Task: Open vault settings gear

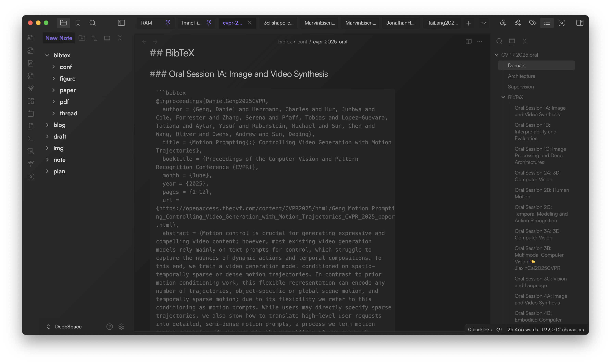Action: (121, 327)
